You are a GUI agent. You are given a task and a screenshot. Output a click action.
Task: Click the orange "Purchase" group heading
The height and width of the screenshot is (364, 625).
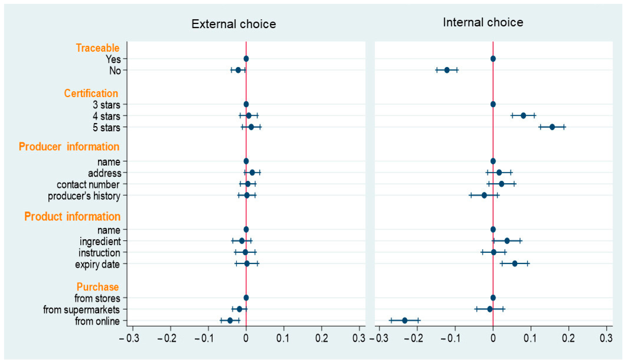[97, 287]
